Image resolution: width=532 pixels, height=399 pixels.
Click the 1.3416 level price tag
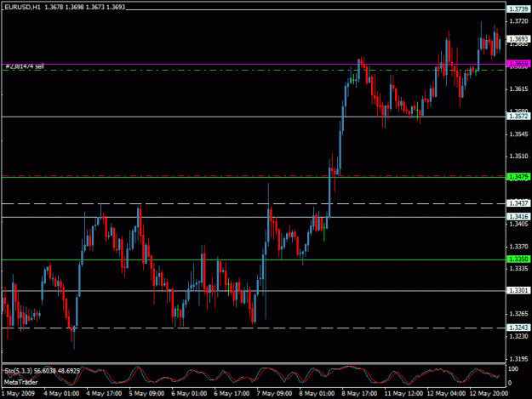coord(518,216)
